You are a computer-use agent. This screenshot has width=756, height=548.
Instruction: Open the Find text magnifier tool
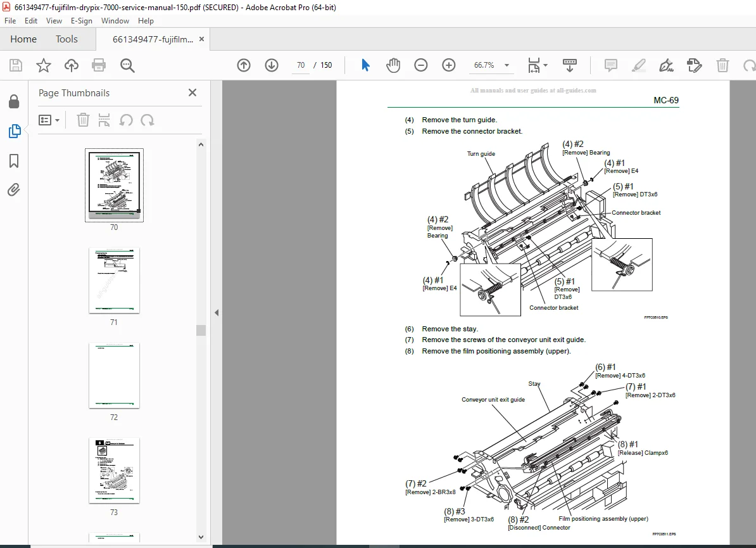(127, 65)
